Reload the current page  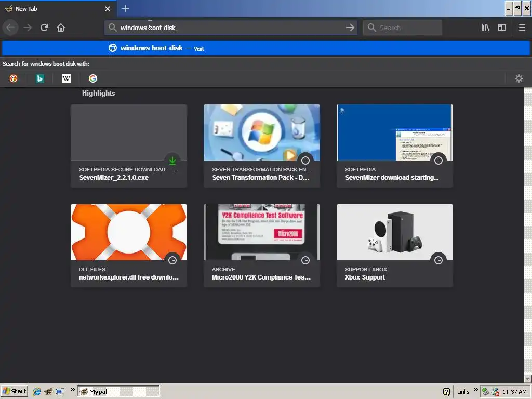coord(44,28)
